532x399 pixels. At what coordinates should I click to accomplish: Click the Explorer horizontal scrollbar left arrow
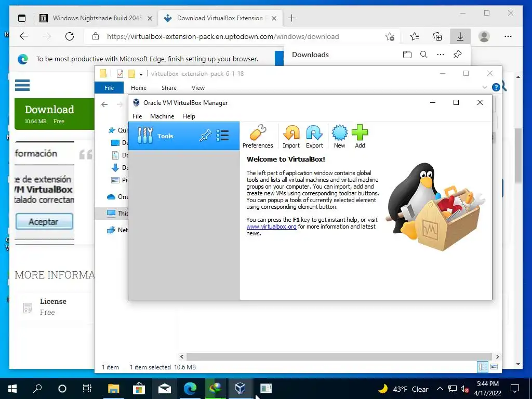[182, 356]
